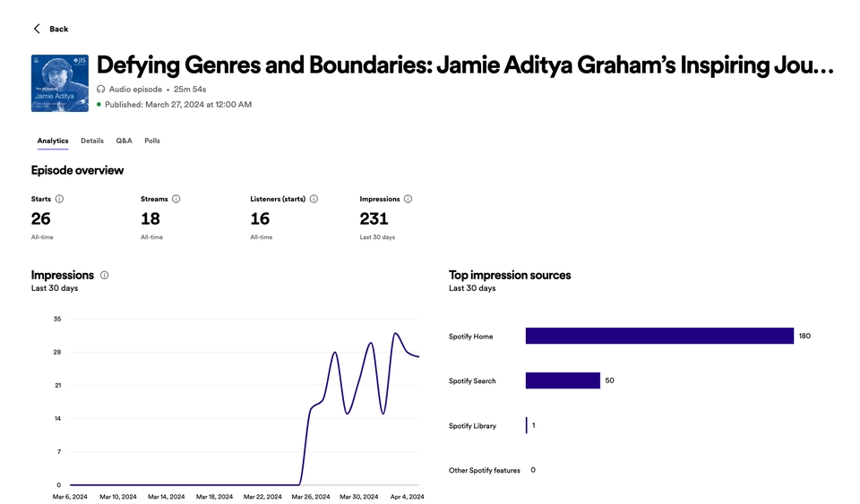Click info icon next to Impressions chart heading

point(104,275)
